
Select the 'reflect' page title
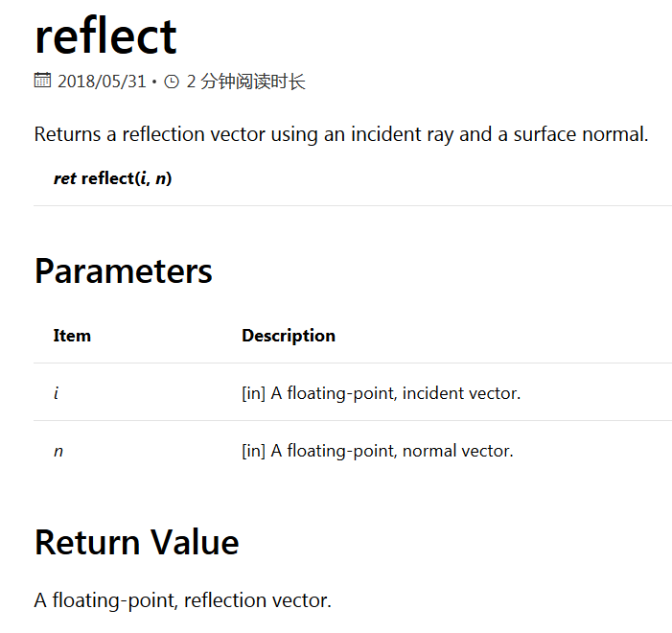(x=105, y=36)
